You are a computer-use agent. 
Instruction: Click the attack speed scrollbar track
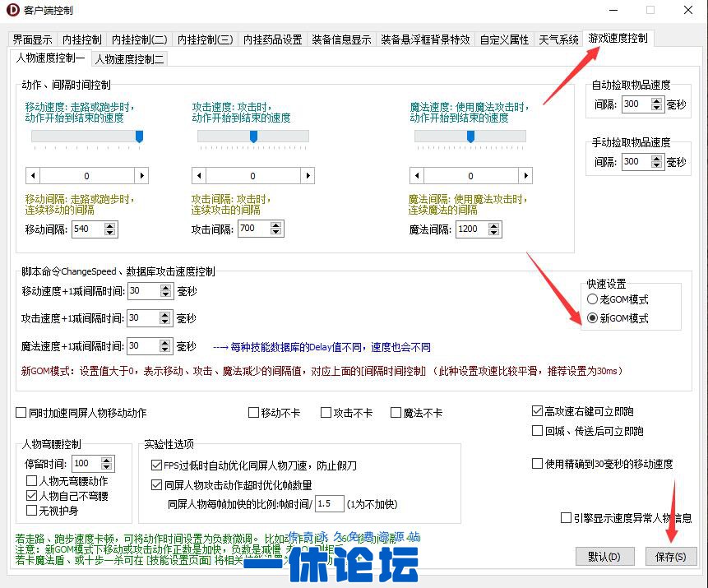[253, 176]
